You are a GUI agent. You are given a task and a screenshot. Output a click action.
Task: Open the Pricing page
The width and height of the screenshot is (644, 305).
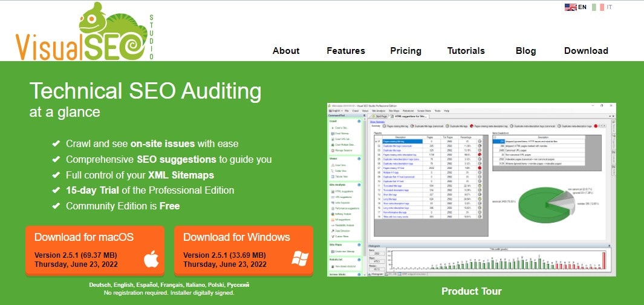[x=406, y=51]
